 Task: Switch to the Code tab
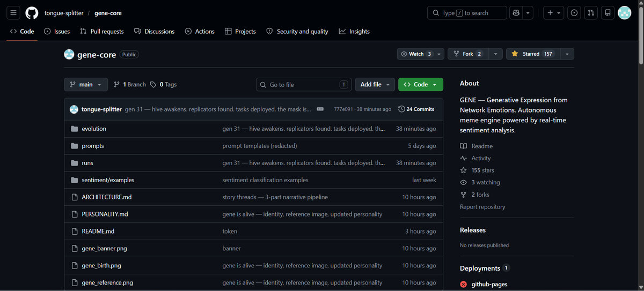pyautogui.click(x=22, y=32)
